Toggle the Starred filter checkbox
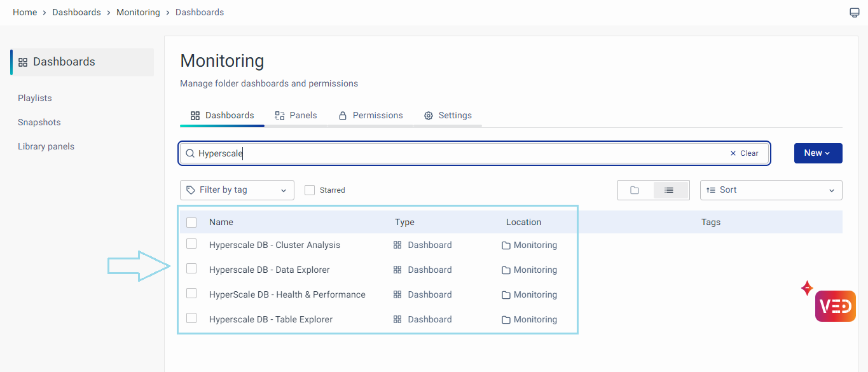Screen dimensions: 868x372 click(310, 190)
